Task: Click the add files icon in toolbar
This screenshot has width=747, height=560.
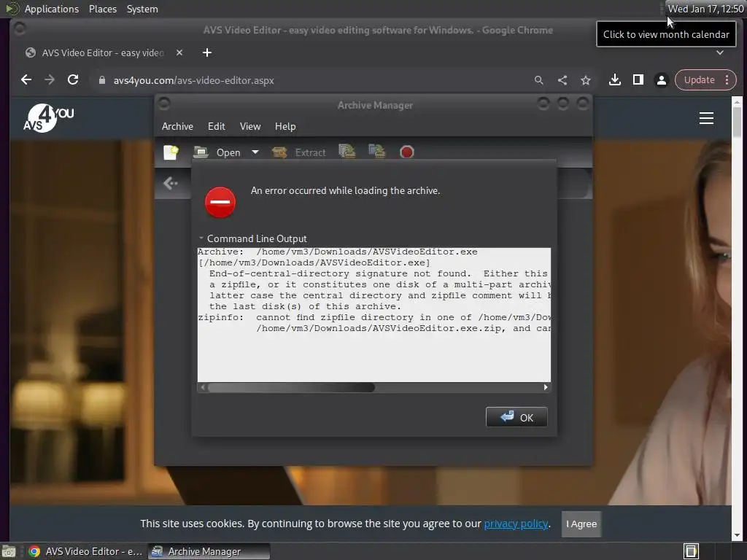Action: click(347, 152)
